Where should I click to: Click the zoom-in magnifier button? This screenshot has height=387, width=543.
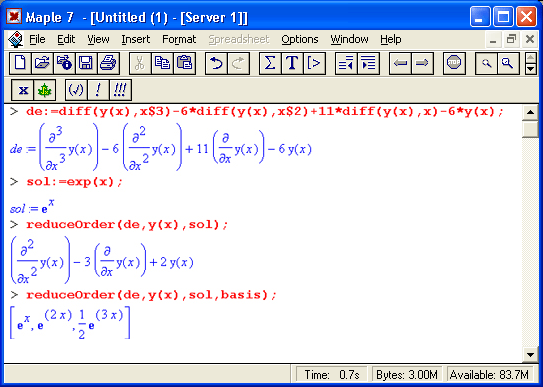508,63
